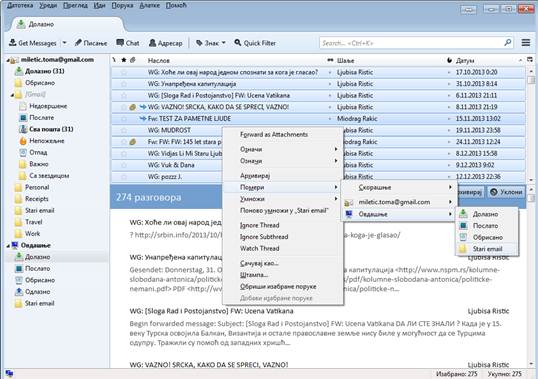Click the status bar online icon
Screen dimensions: 538x379
pos(9,373)
